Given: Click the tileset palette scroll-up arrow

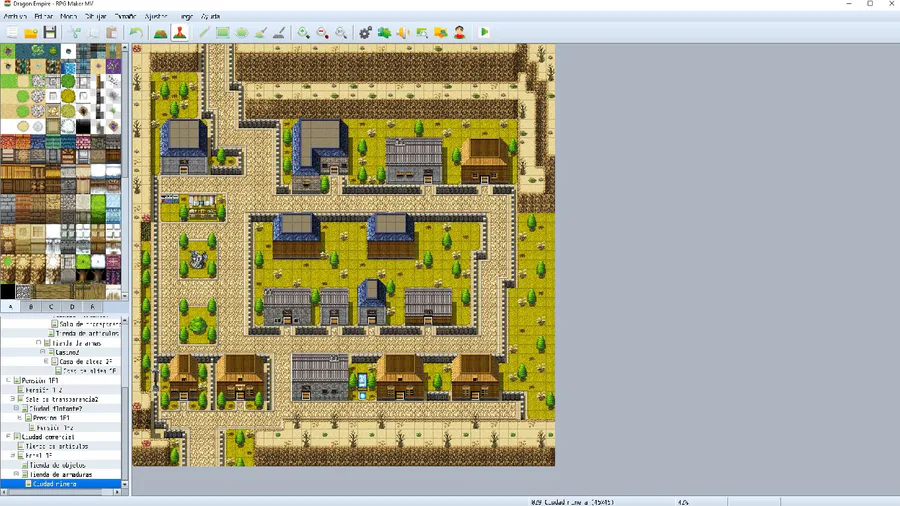Looking at the screenshot, I should pyautogui.click(x=125, y=48).
